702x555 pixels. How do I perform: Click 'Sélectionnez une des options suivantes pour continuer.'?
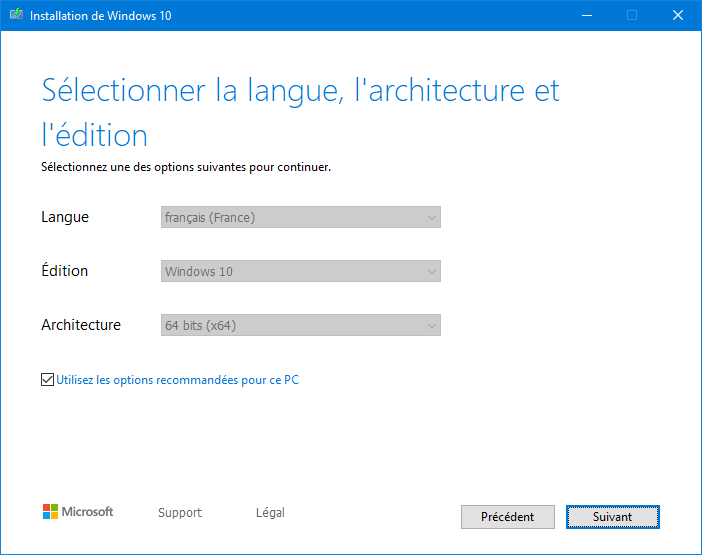[x=186, y=167]
